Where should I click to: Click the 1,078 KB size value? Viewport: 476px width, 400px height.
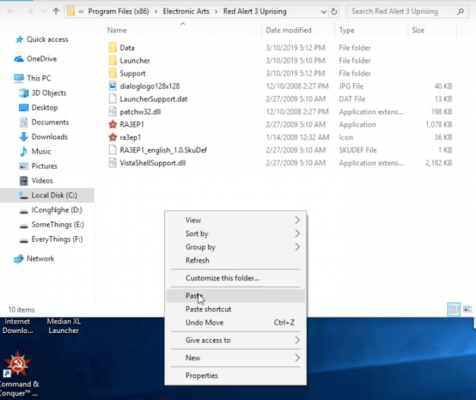pos(439,125)
